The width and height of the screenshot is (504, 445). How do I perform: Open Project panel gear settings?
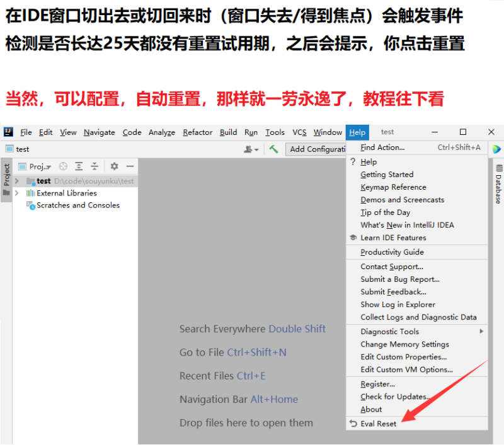tap(114, 166)
